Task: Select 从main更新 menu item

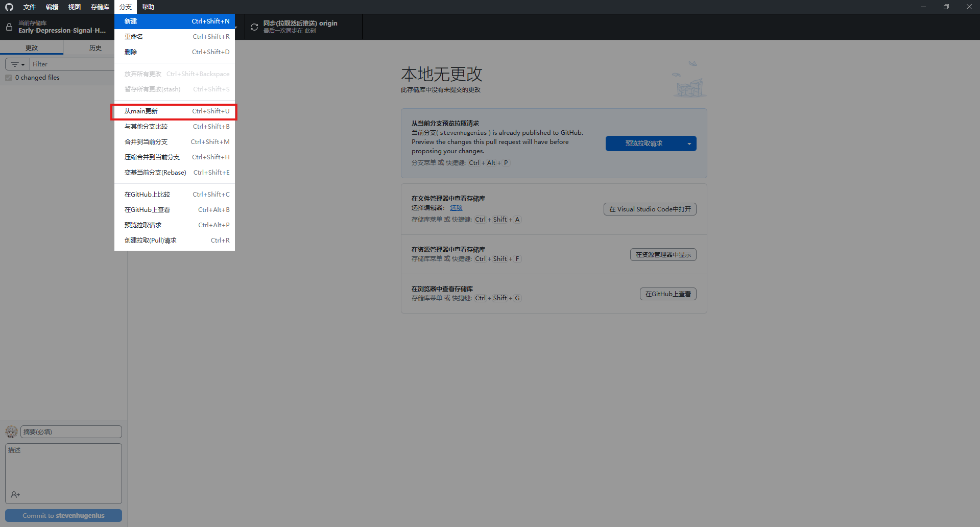Action: tap(174, 111)
